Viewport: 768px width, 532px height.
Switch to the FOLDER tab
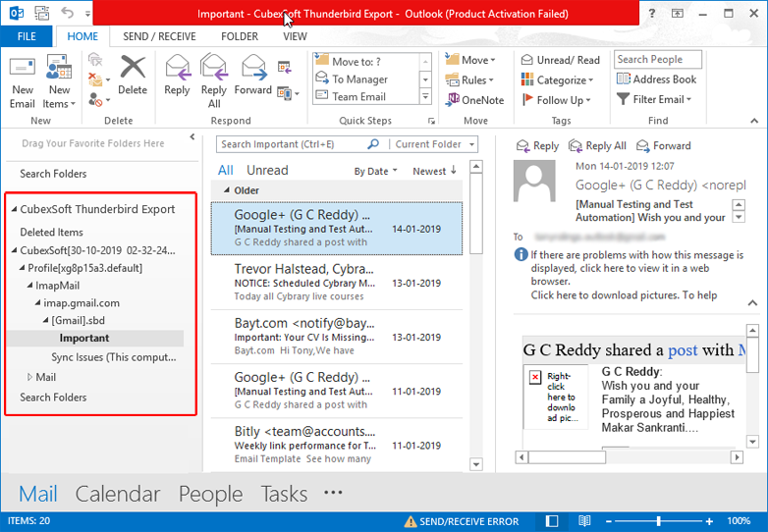click(240, 36)
